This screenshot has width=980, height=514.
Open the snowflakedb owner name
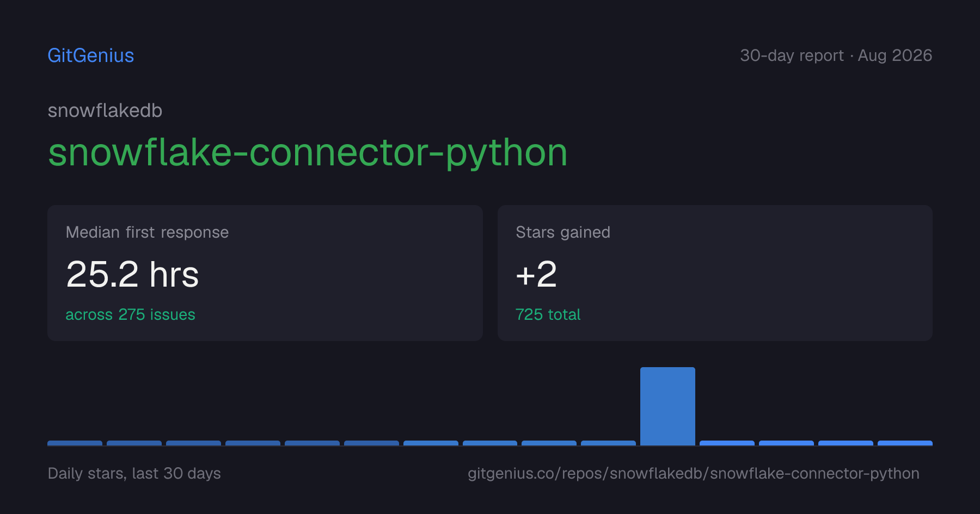pyautogui.click(x=105, y=110)
